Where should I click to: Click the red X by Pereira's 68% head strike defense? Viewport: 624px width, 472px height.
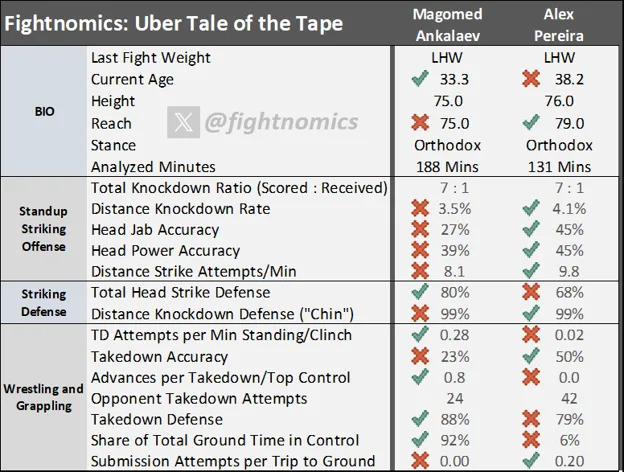coord(518,294)
